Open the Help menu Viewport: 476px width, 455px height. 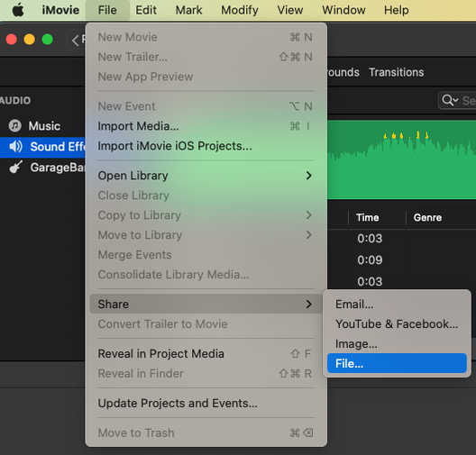tap(396, 10)
